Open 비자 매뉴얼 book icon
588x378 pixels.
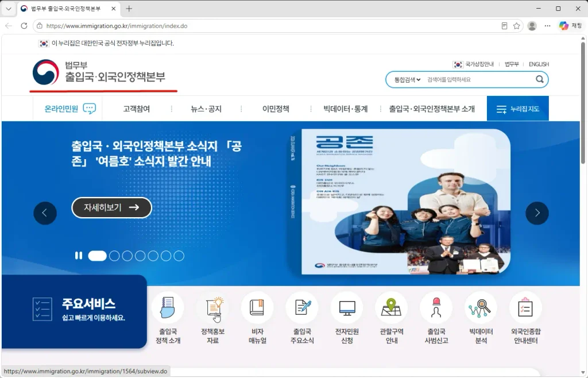pos(257,308)
